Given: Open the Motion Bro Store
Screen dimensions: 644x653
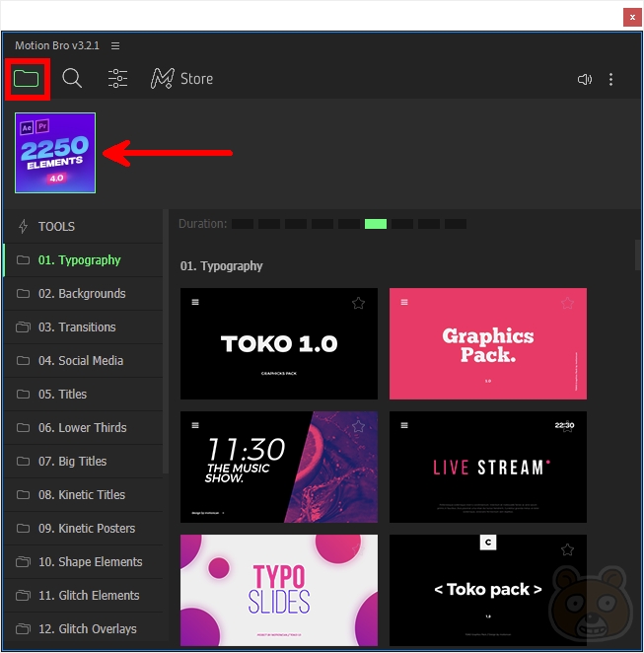Looking at the screenshot, I should (181, 78).
